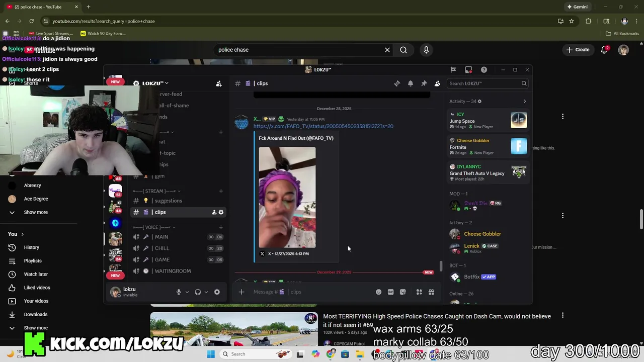Open the Most TERRIFYING Police Chases video title
Screen dimensions: 644x362
(437, 321)
